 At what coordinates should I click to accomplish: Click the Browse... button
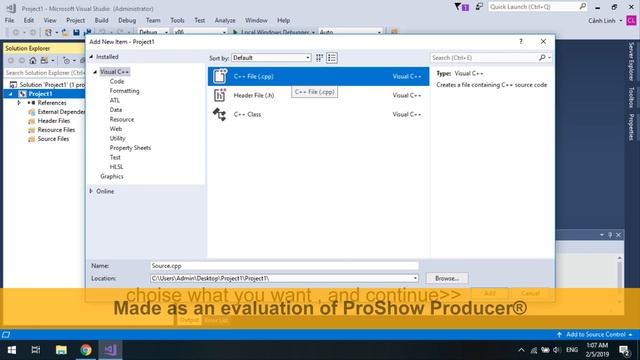pyautogui.click(x=447, y=278)
